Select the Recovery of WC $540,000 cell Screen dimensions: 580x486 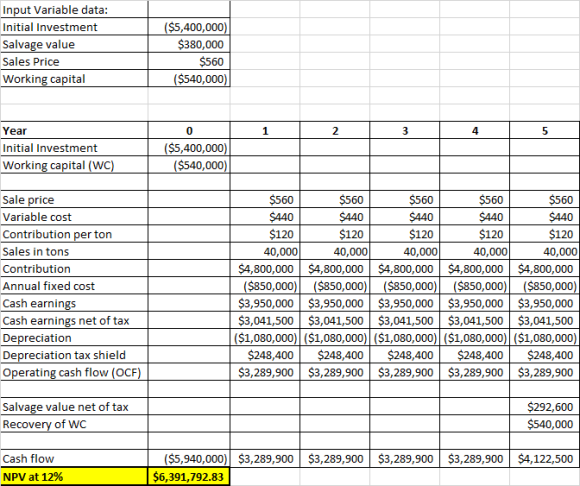(x=544, y=424)
